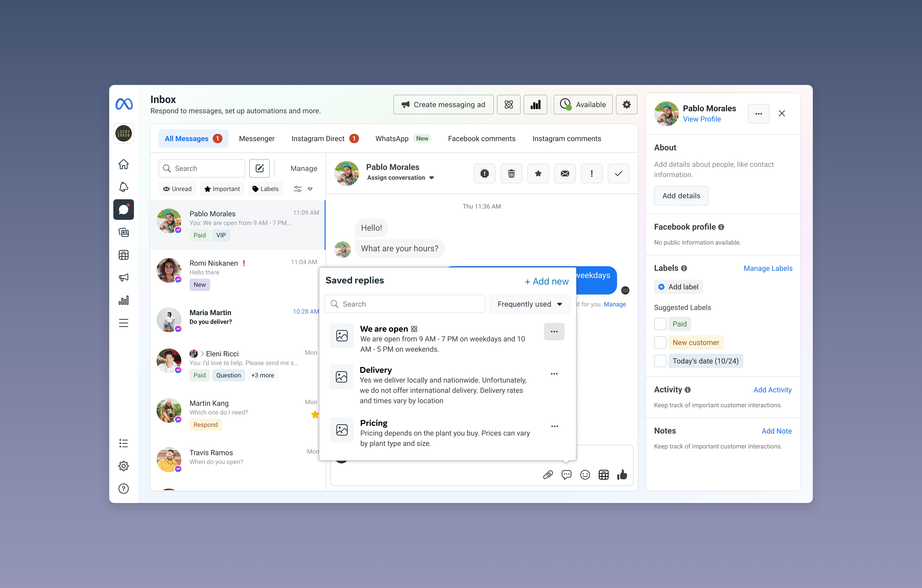The image size is (922, 588).
Task: Open Notifications bell in sidebar
Action: (124, 187)
